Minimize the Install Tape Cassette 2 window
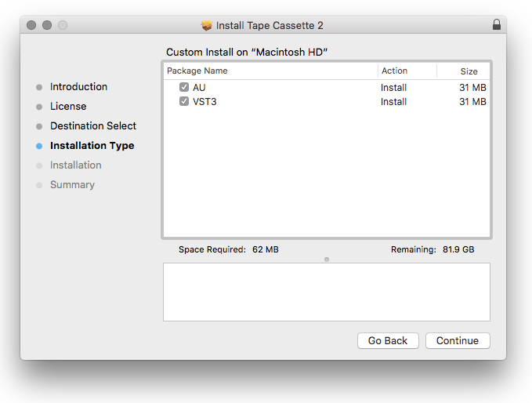The height and width of the screenshot is (403, 532). tap(47, 25)
